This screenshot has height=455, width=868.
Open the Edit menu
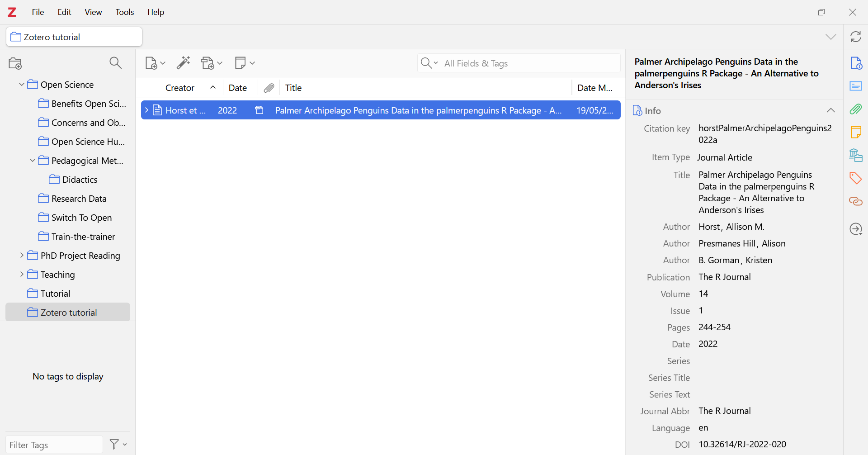click(x=65, y=12)
